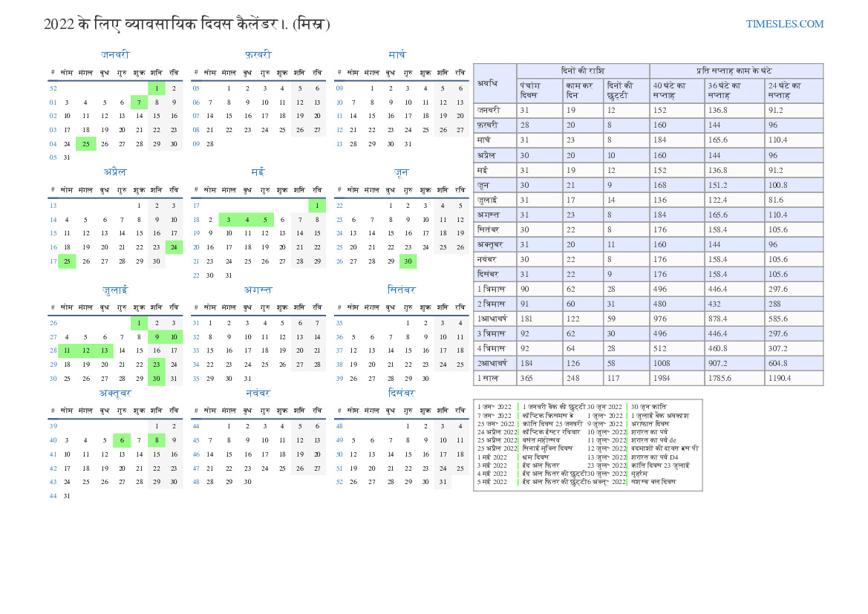The height and width of the screenshot is (614, 868).
Task: Select the अगस्त calendar month heading
Action: pos(258,290)
